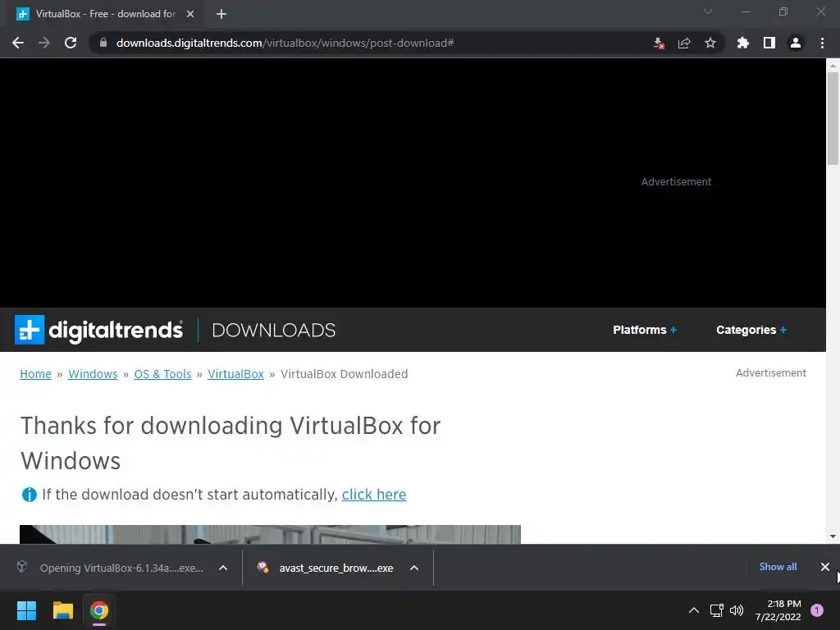Click the digitaltrends logo
840x630 pixels.
tap(98, 330)
